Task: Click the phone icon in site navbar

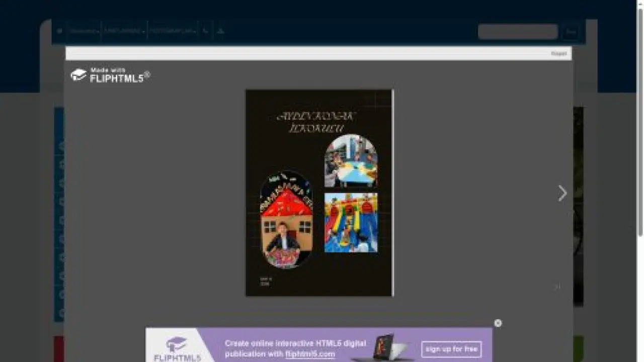Action: click(205, 31)
